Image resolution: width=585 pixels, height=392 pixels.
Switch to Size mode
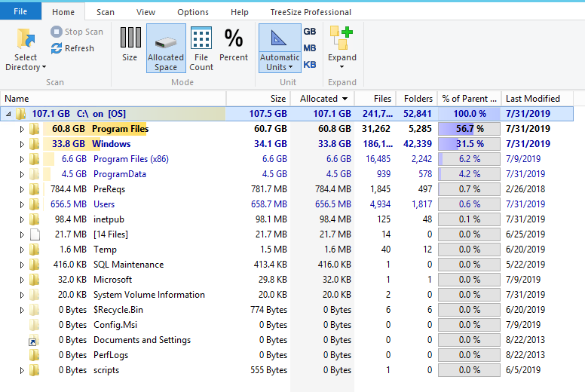click(130, 44)
